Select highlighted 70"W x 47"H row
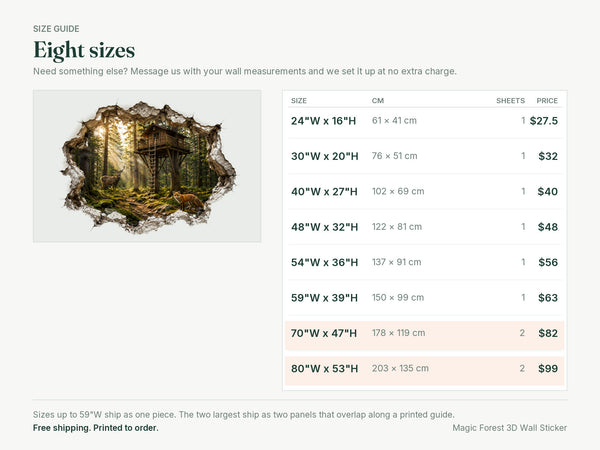Viewport: 600px width, 450px height. click(x=425, y=333)
